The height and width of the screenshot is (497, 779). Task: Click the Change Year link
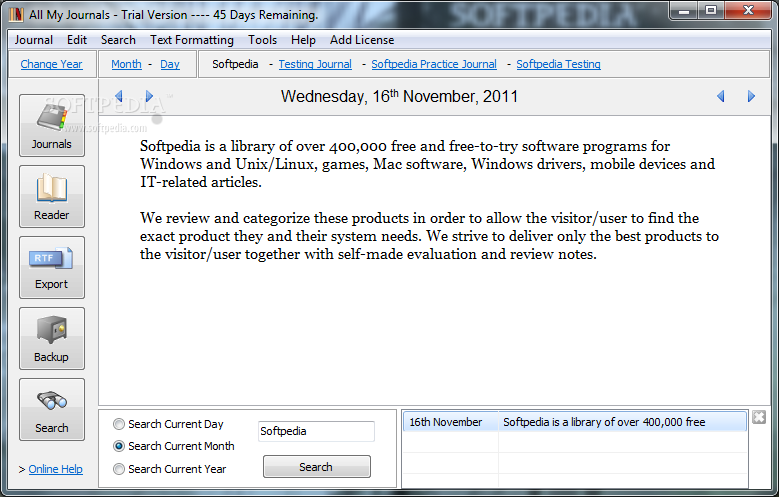[51, 64]
